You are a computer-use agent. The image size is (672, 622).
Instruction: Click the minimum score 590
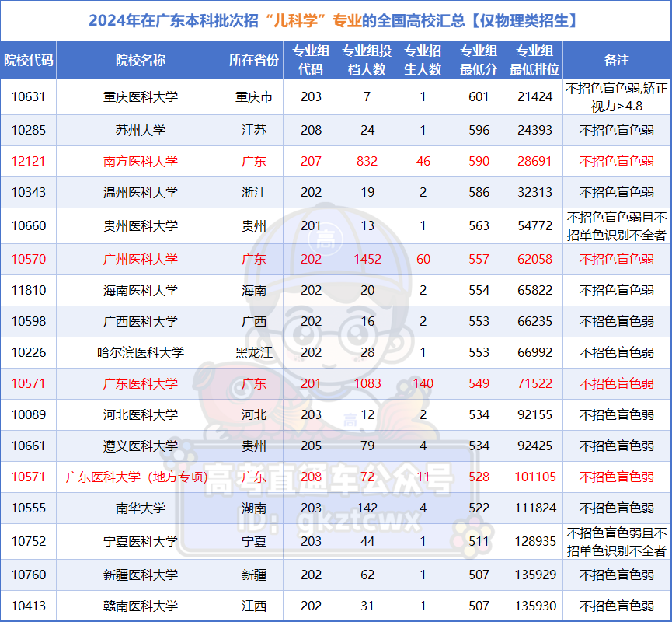(x=479, y=161)
